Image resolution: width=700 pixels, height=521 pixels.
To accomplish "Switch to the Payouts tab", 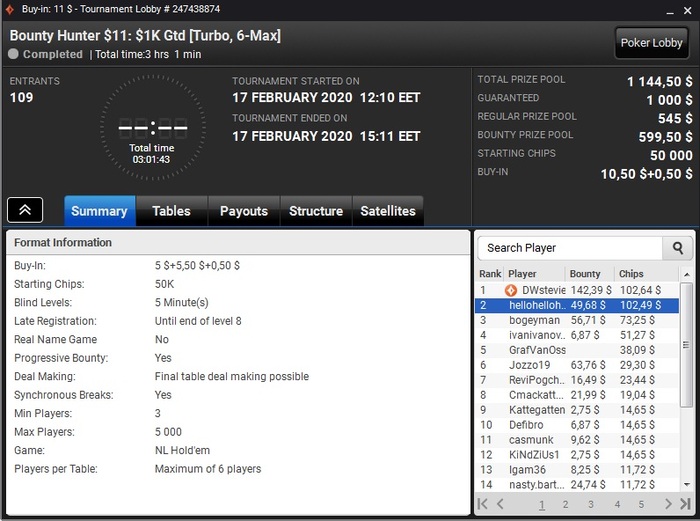I will [x=244, y=211].
